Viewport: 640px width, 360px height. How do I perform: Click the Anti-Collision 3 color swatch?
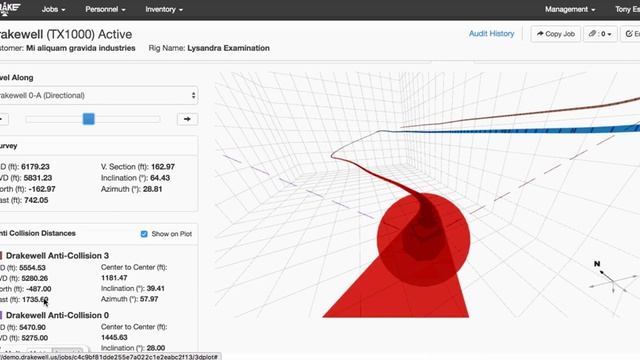tap(1, 256)
